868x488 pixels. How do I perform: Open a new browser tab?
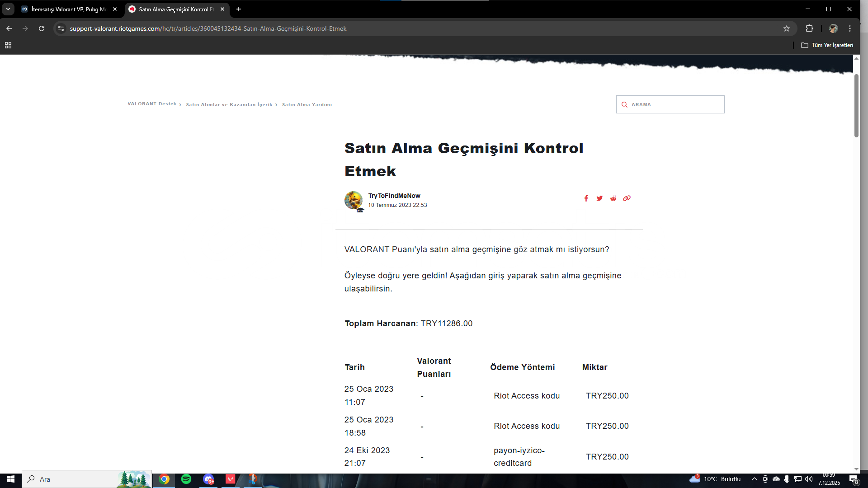(x=239, y=9)
